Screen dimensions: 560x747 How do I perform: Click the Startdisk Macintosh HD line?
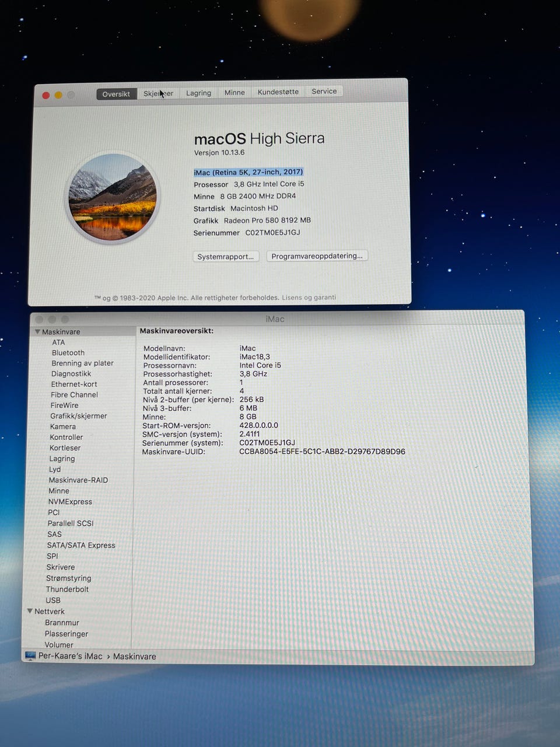tap(236, 208)
